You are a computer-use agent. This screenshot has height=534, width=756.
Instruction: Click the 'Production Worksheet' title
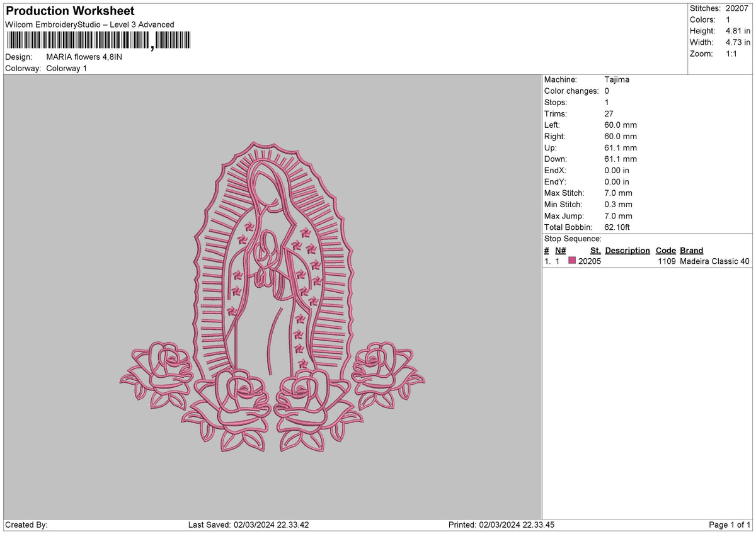click(69, 11)
